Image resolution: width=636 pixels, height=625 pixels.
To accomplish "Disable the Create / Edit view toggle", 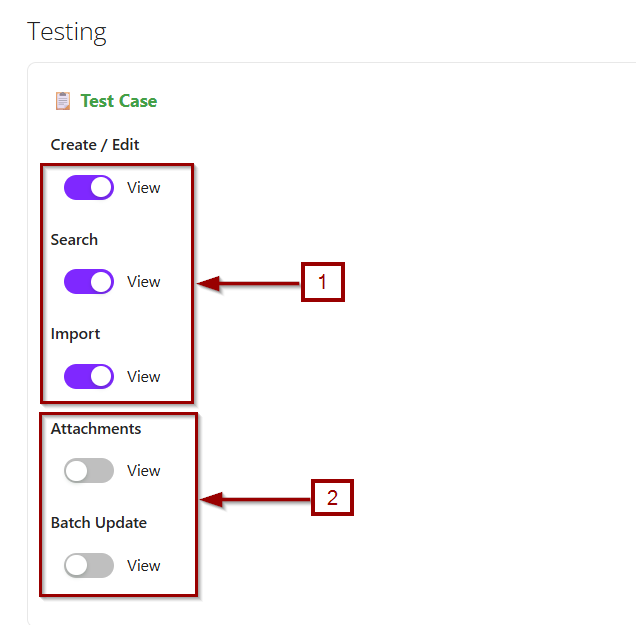I will click(89, 187).
